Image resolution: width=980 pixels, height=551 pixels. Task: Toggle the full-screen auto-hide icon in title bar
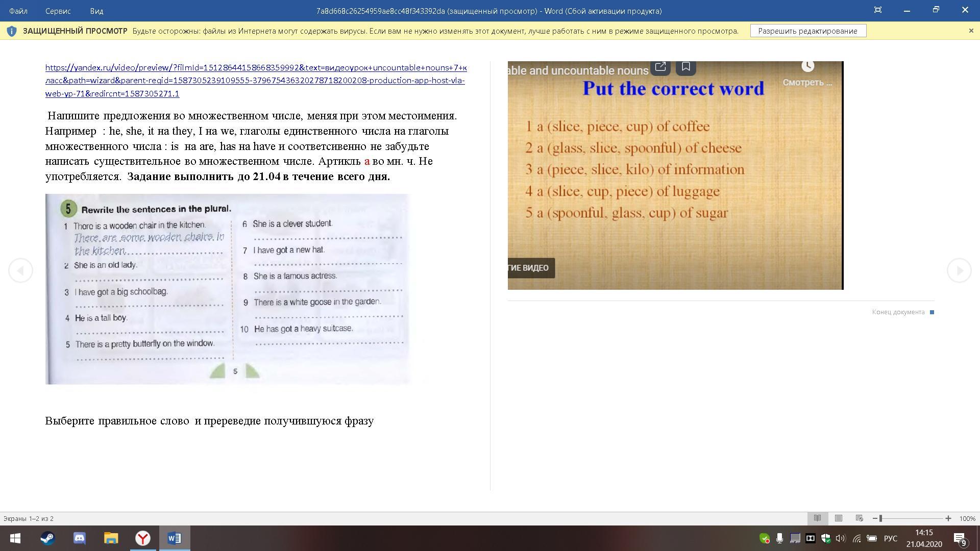(x=877, y=10)
